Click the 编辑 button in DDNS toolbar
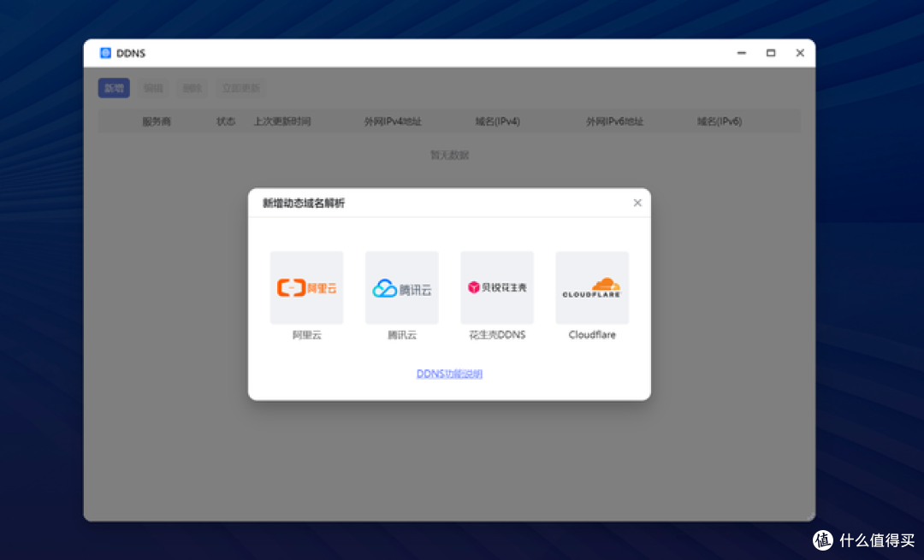The image size is (924, 560). [152, 88]
